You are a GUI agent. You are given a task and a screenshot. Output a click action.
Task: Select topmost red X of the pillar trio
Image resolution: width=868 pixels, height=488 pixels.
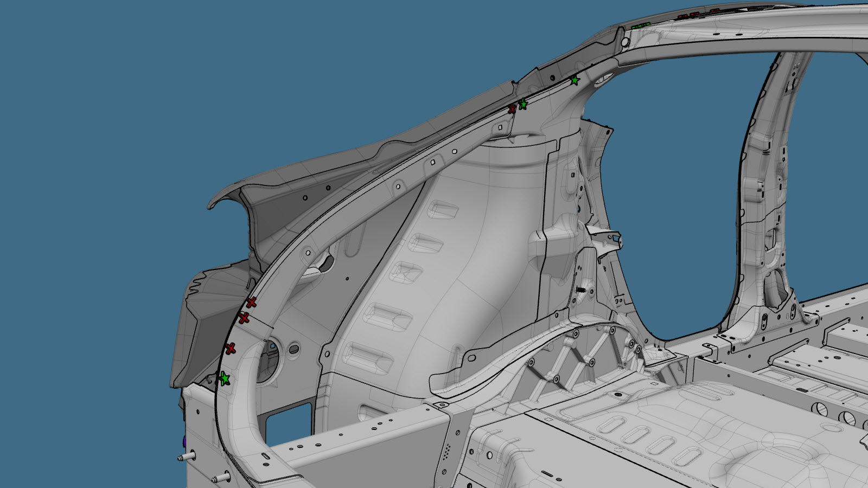[x=251, y=302]
